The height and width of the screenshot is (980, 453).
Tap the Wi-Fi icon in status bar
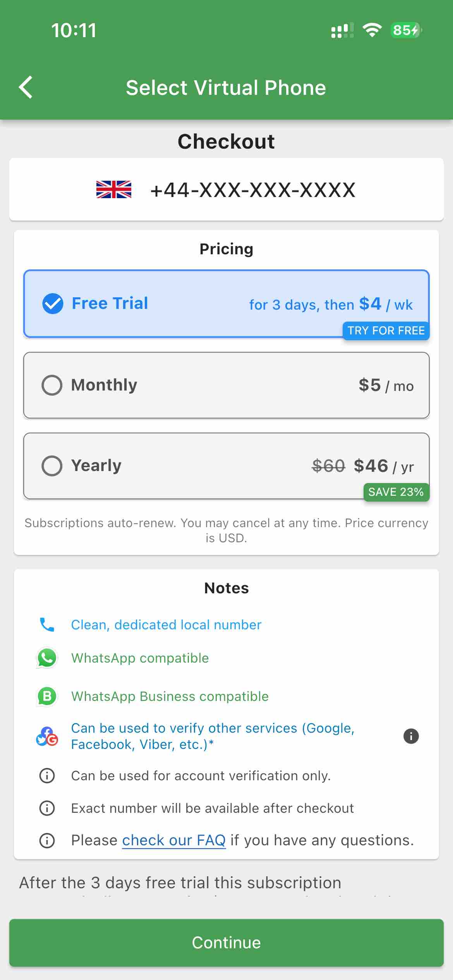pos(372,31)
